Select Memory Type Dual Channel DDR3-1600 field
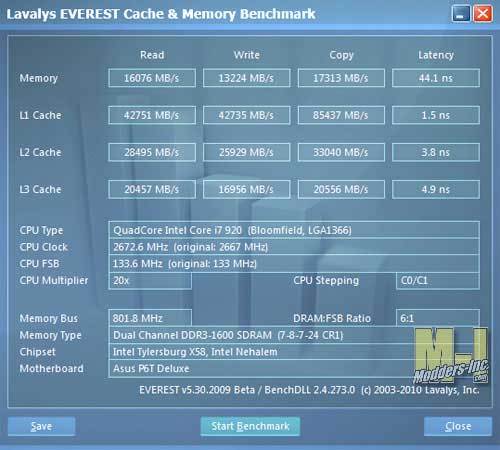 (294, 335)
